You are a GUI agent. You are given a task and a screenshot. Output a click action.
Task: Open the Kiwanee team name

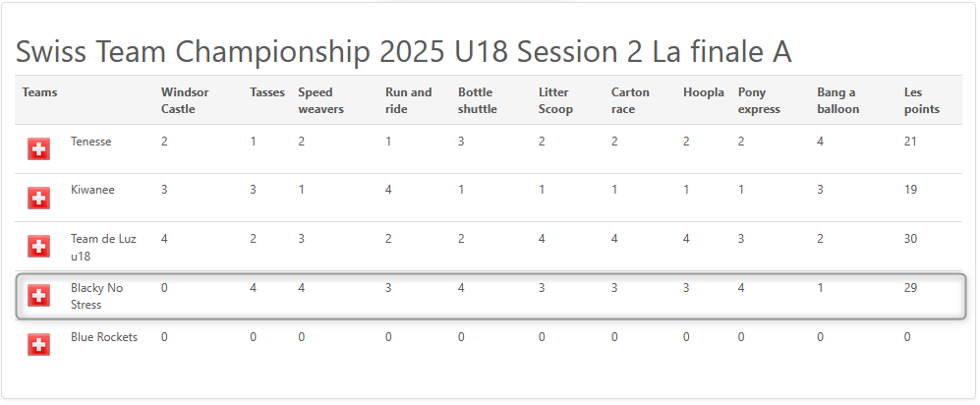click(92, 190)
